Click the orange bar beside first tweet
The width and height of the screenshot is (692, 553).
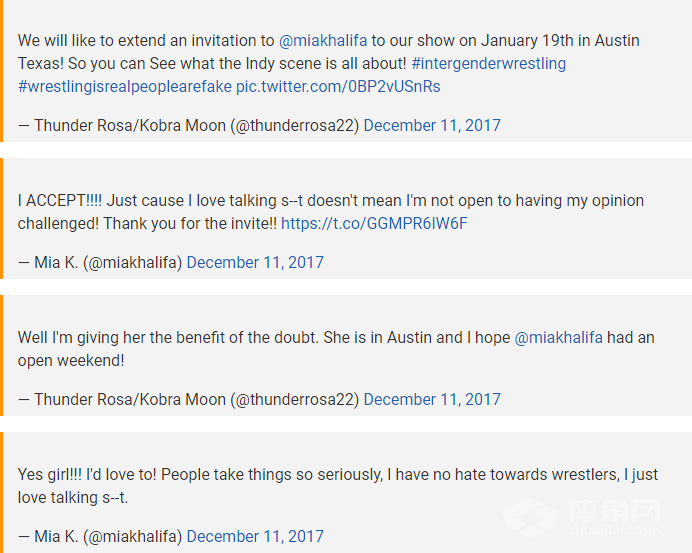pos(1,71)
